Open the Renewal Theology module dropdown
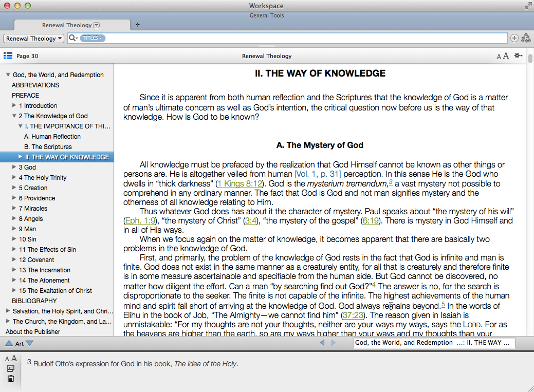Viewport: 534px width, 392px height. [x=34, y=39]
